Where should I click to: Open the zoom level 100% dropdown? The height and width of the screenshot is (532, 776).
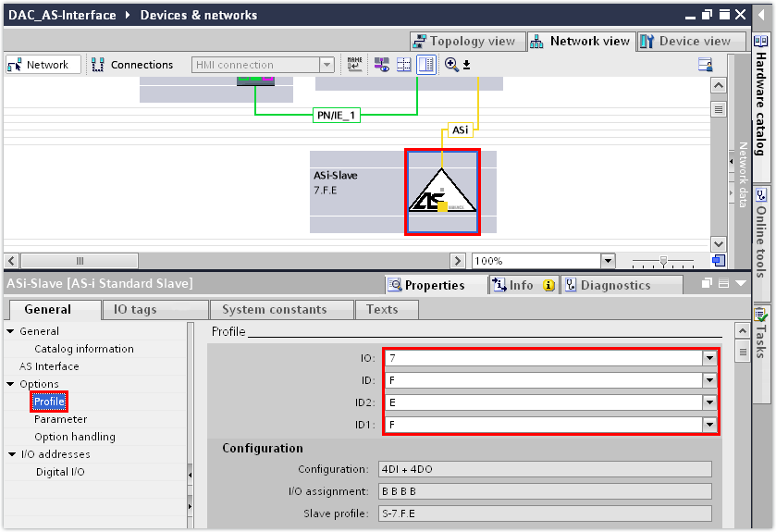[x=608, y=261]
